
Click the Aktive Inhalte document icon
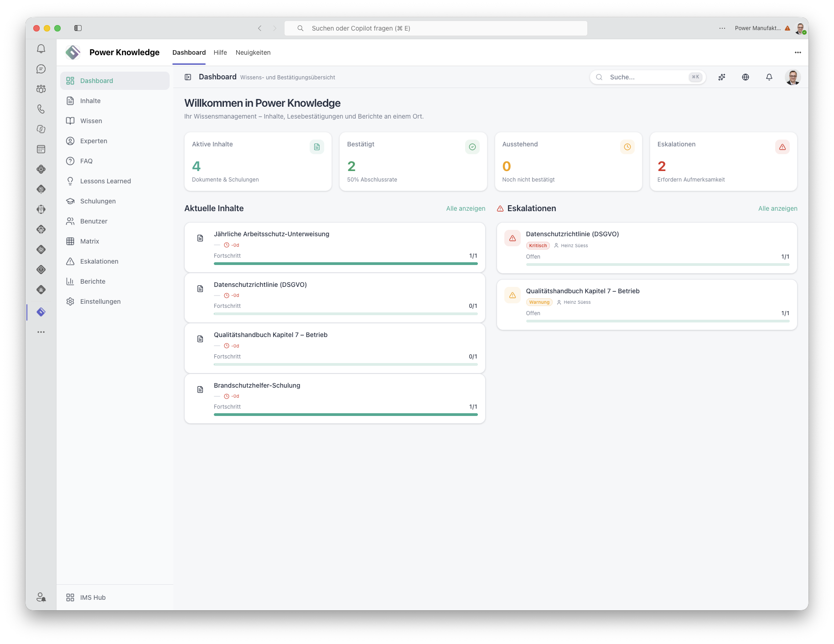click(317, 147)
